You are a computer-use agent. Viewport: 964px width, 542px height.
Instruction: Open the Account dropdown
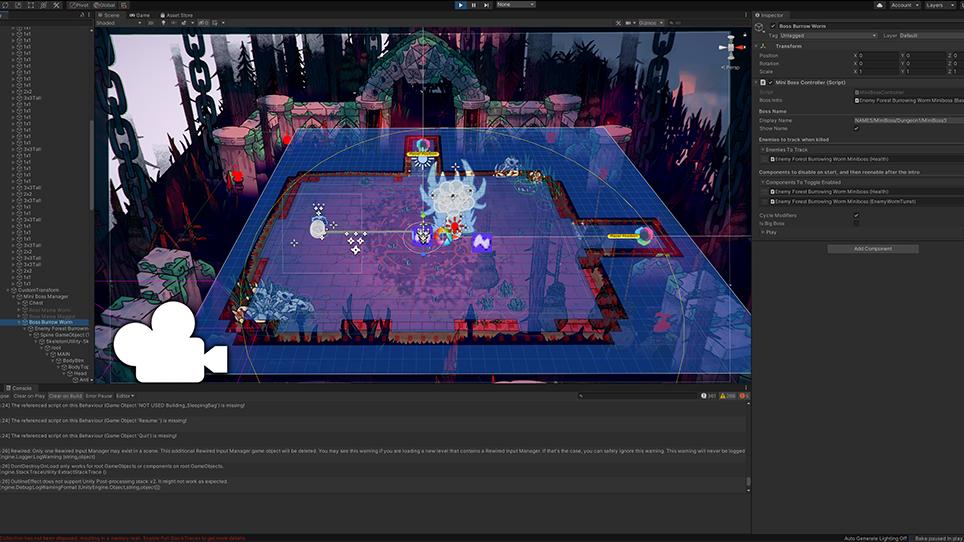coord(904,5)
